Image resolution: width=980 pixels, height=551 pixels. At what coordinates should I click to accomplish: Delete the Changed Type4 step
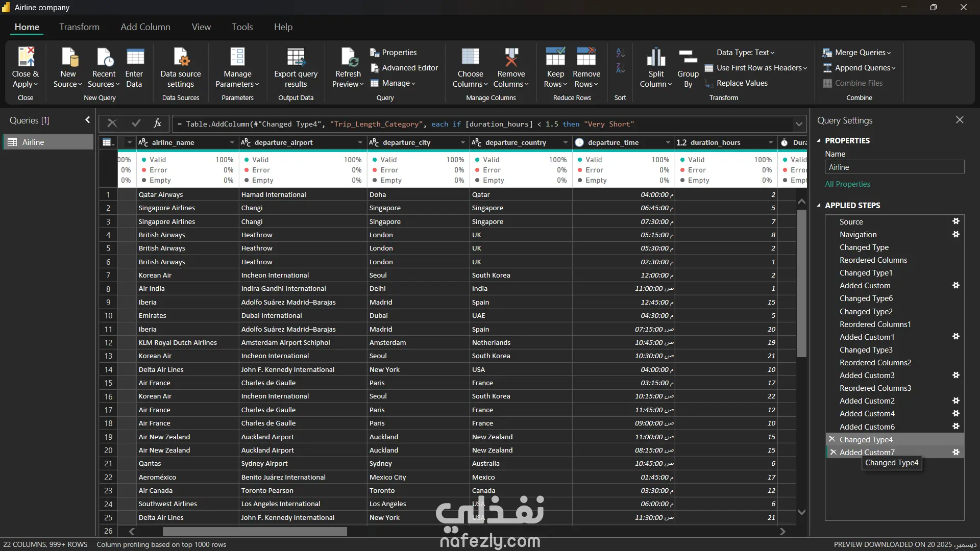(832, 439)
